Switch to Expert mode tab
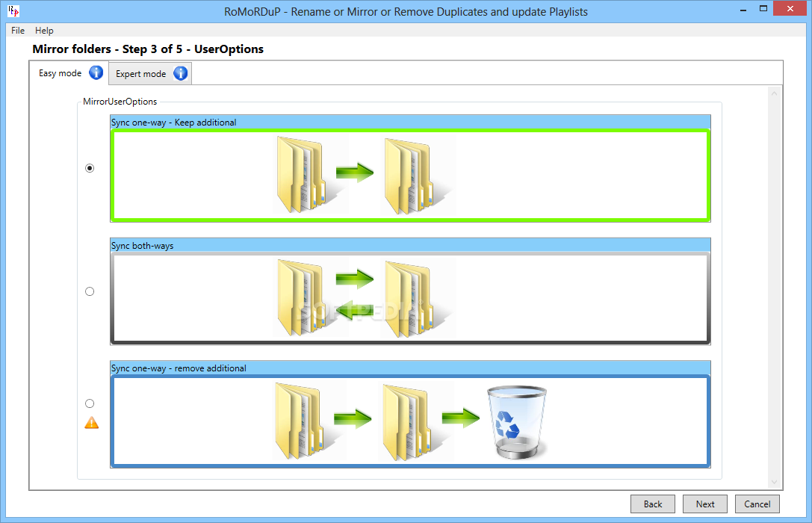The height and width of the screenshot is (523, 812). (x=150, y=73)
